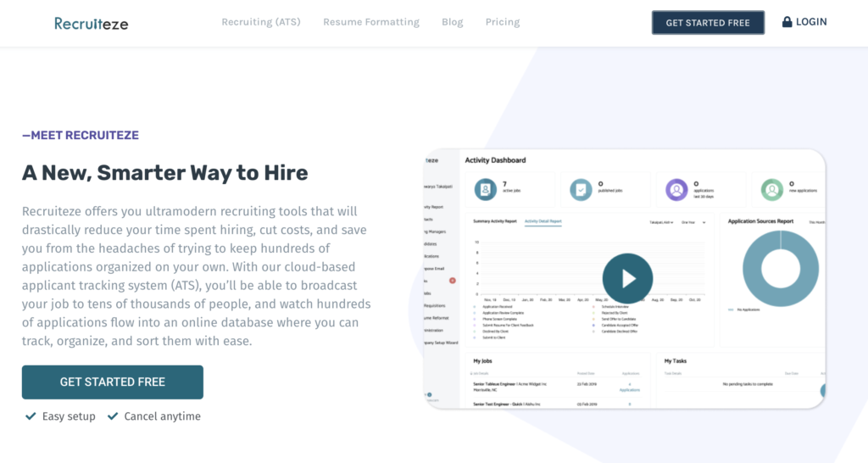
Task: Click the lock icon beside LOGIN
Action: pyautogui.click(x=787, y=21)
